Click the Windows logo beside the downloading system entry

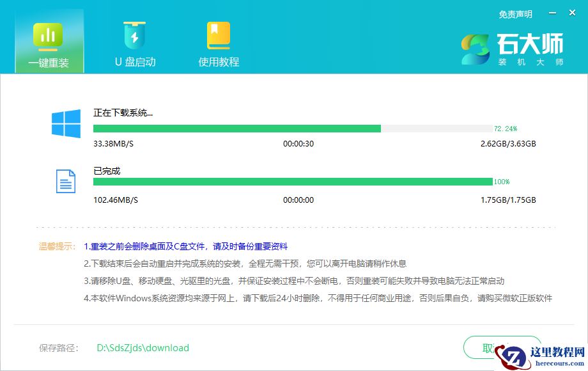(65, 123)
